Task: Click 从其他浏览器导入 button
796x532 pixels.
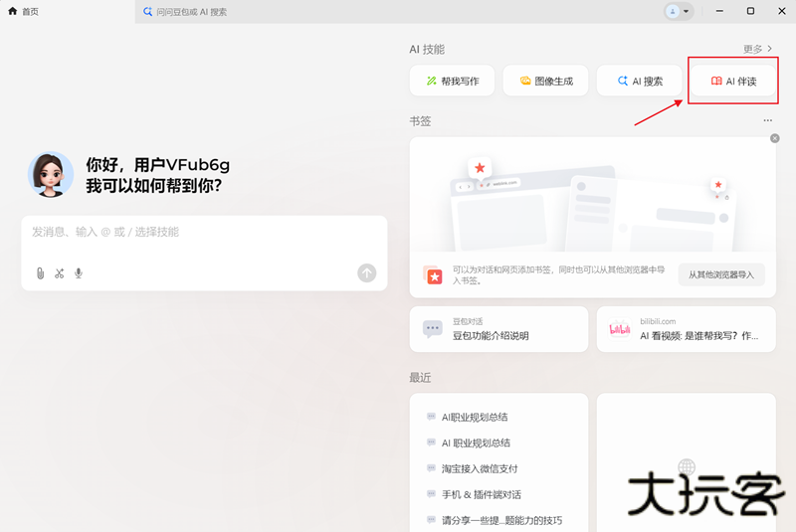Action: pyautogui.click(x=721, y=274)
